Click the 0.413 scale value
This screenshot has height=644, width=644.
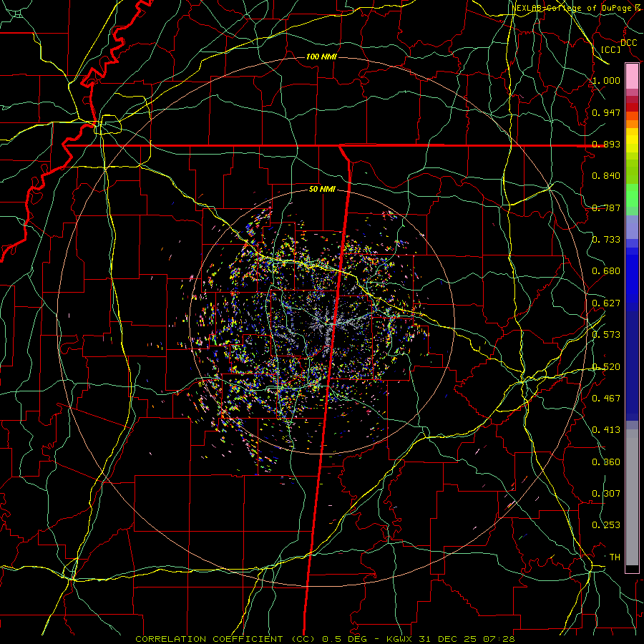pyautogui.click(x=606, y=430)
